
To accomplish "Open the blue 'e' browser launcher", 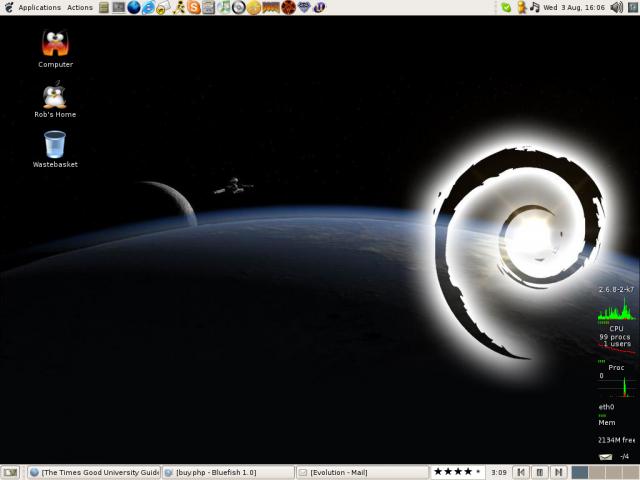I will click(x=148, y=7).
